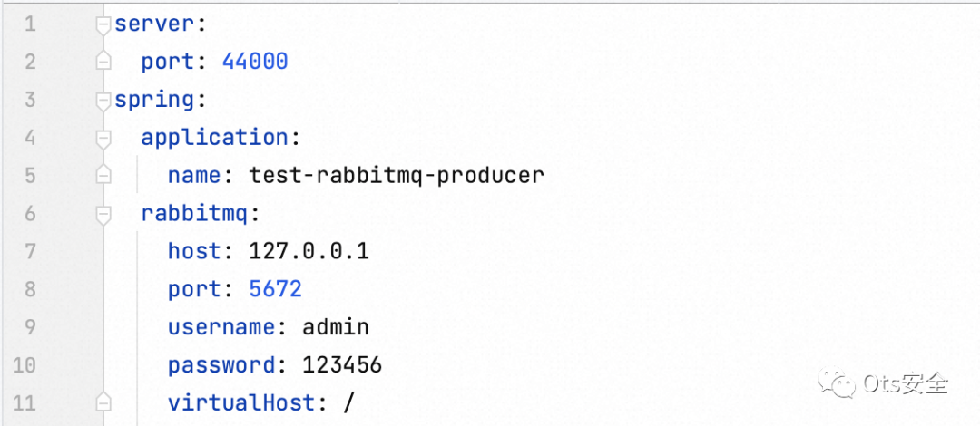Click the virtualHost key
This screenshot has width=980, height=426.
point(241,403)
